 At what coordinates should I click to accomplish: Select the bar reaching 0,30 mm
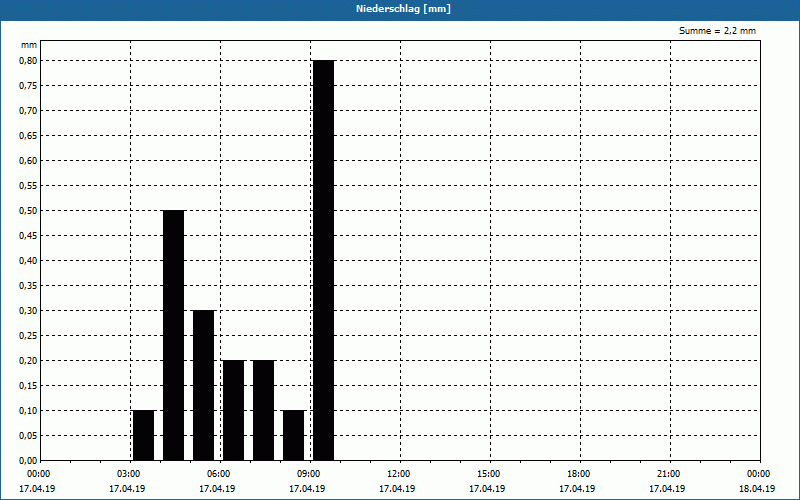(204, 385)
